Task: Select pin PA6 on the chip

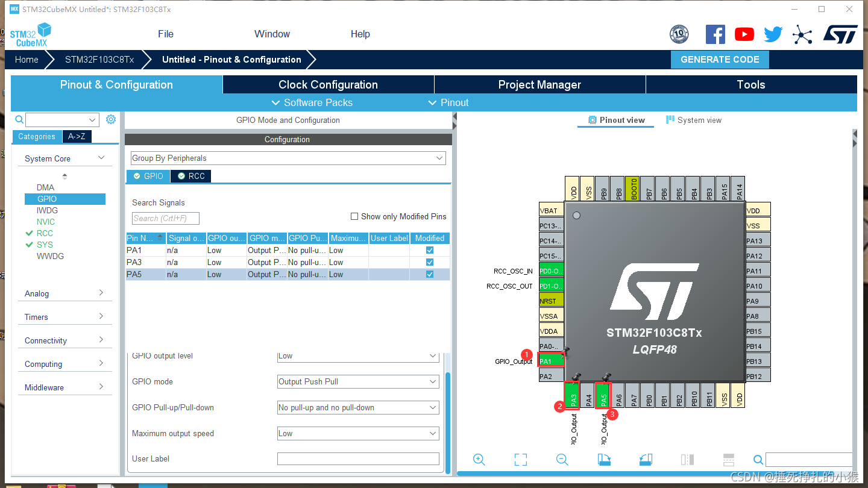Action: pos(618,396)
